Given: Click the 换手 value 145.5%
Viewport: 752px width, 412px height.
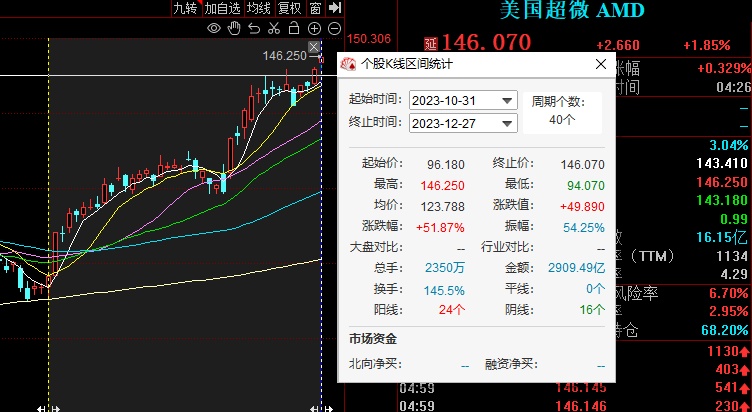Looking at the screenshot, I should click(444, 290).
